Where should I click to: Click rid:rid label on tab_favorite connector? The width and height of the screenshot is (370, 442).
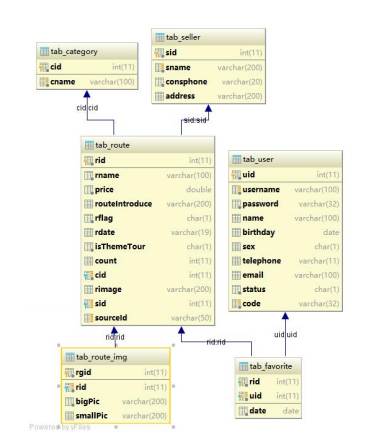pyautogui.click(x=216, y=342)
